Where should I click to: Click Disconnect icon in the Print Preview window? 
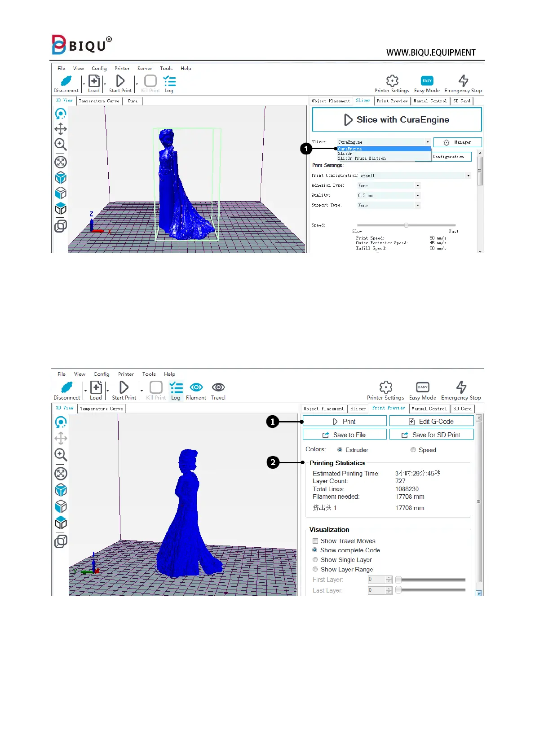(x=66, y=387)
